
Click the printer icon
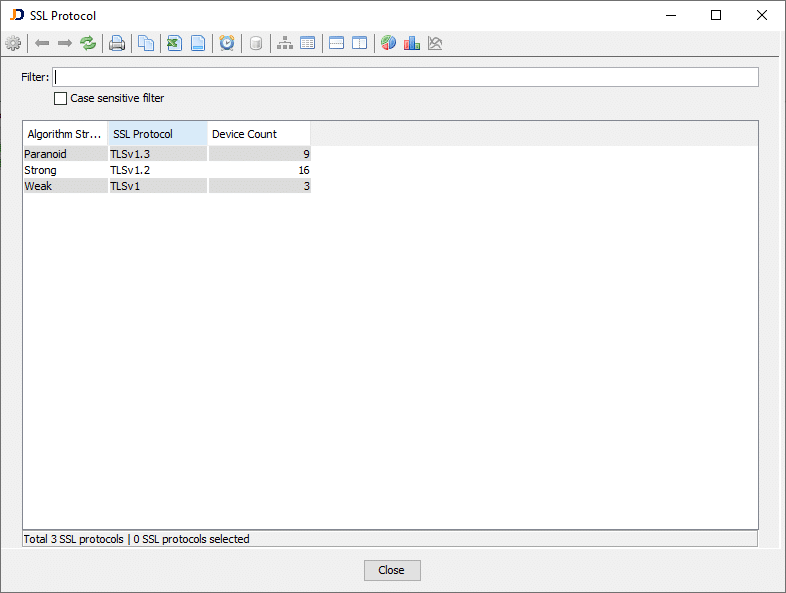[117, 43]
